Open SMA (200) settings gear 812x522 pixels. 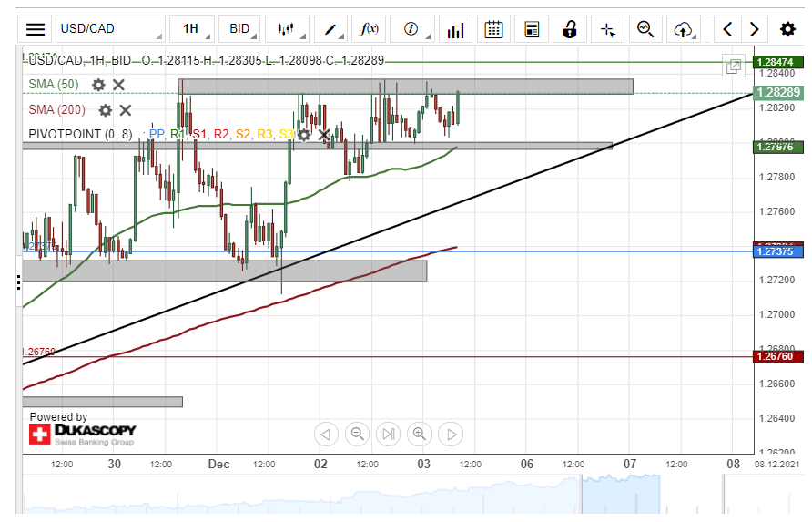(x=105, y=110)
